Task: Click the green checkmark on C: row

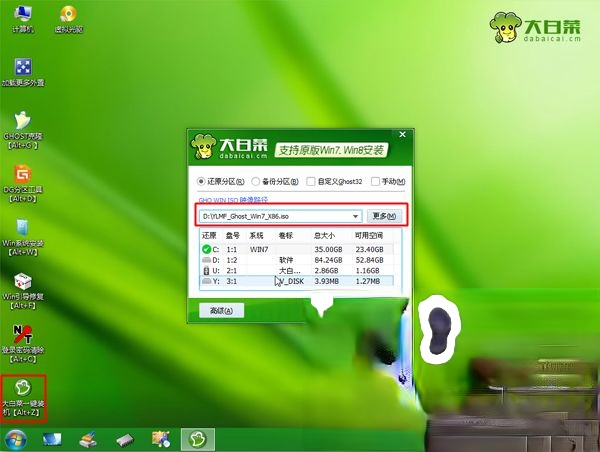Action: [207, 250]
